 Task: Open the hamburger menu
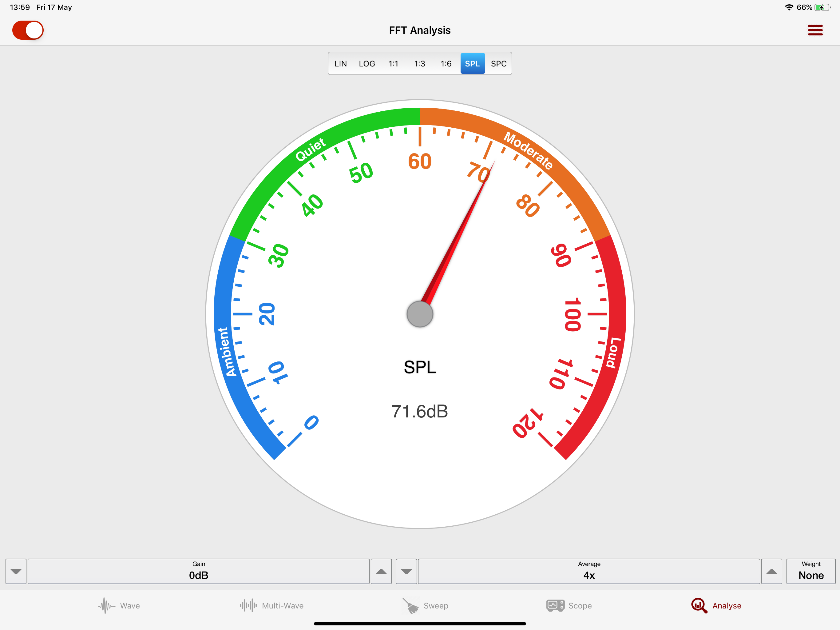pyautogui.click(x=815, y=30)
